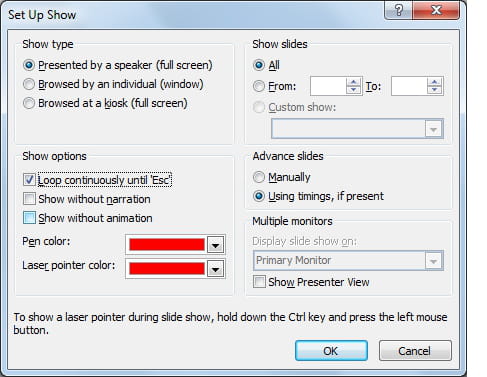Click into the From slide number field
This screenshot has height=377, width=487.
pyautogui.click(x=328, y=86)
